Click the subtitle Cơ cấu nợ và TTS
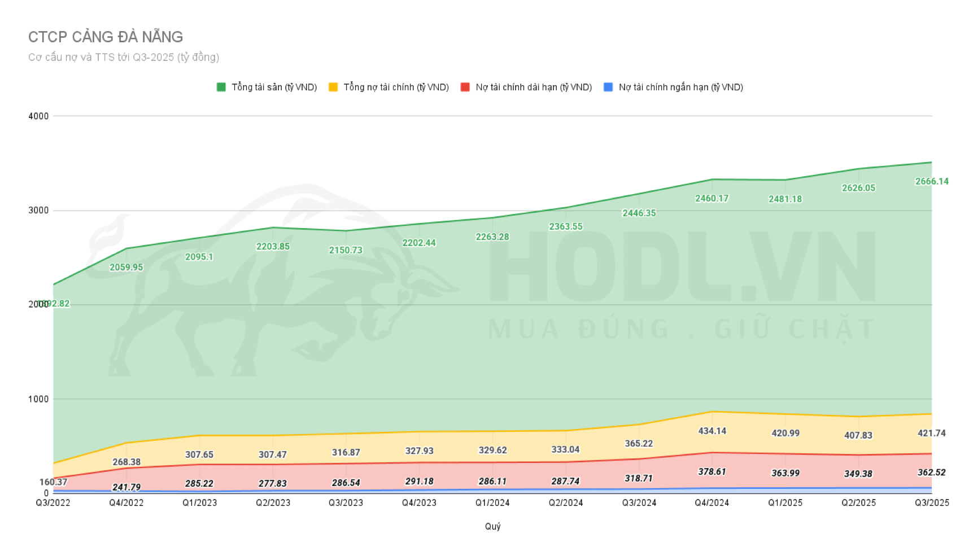This screenshot has height=560, width=960. coord(124,57)
